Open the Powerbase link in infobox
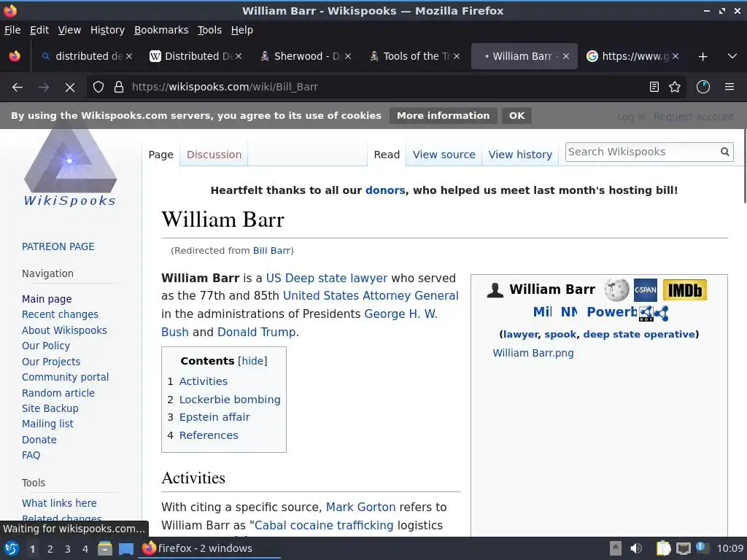The width and height of the screenshot is (747, 560). tap(612, 312)
